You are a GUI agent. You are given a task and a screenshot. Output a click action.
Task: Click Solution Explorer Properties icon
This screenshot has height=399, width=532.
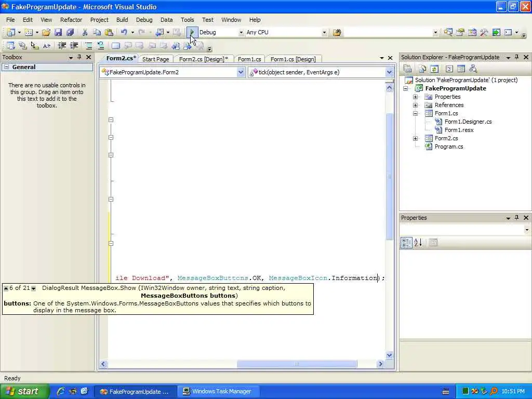pos(407,69)
